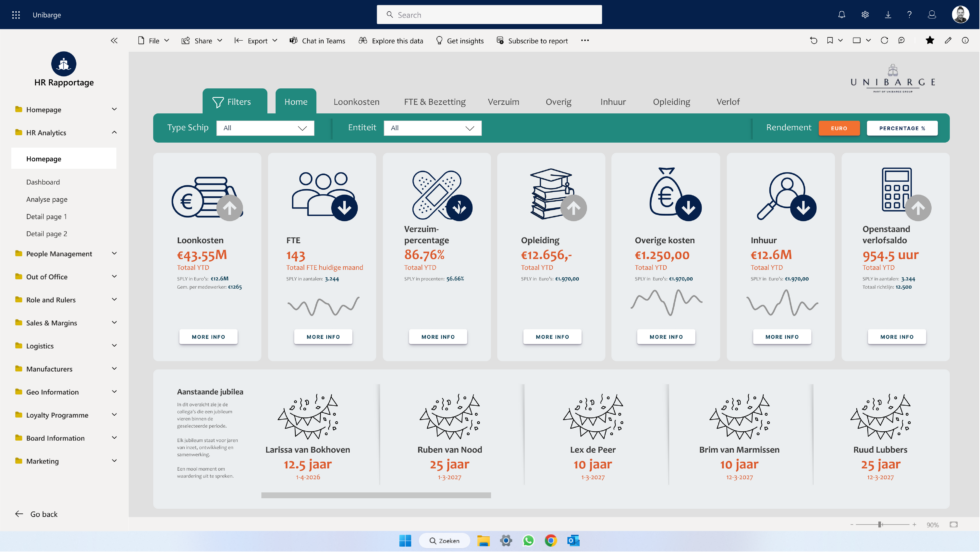Open settings gear in top bar

(x=865, y=15)
